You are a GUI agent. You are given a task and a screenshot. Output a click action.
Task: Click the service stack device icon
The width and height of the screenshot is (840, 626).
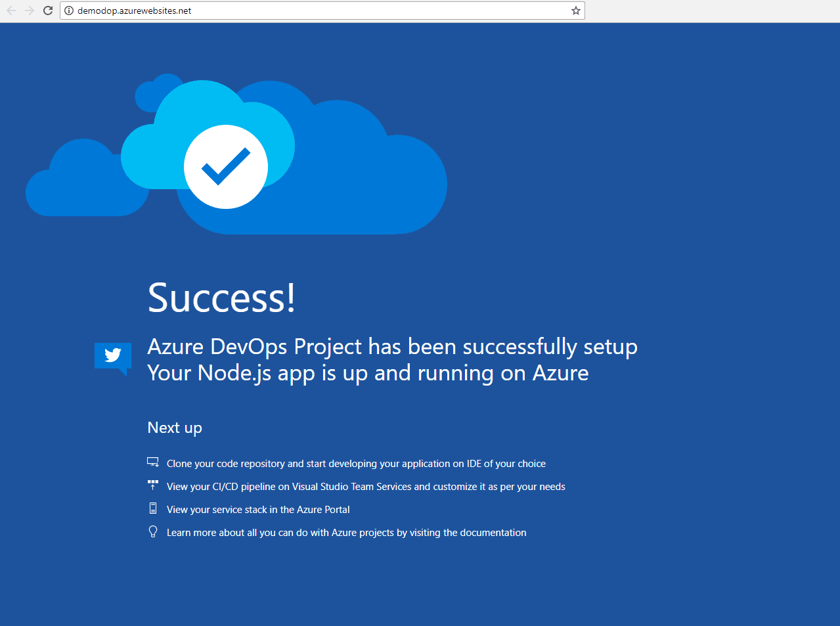click(x=153, y=508)
